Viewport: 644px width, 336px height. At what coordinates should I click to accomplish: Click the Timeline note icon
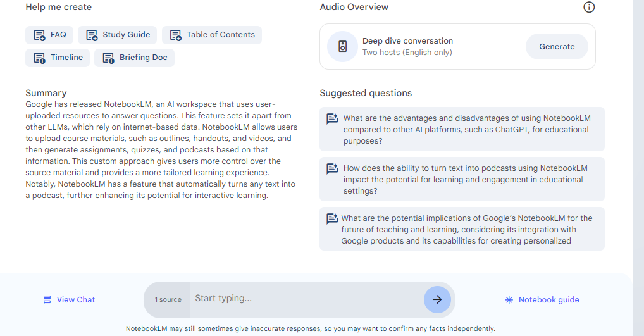(x=39, y=58)
